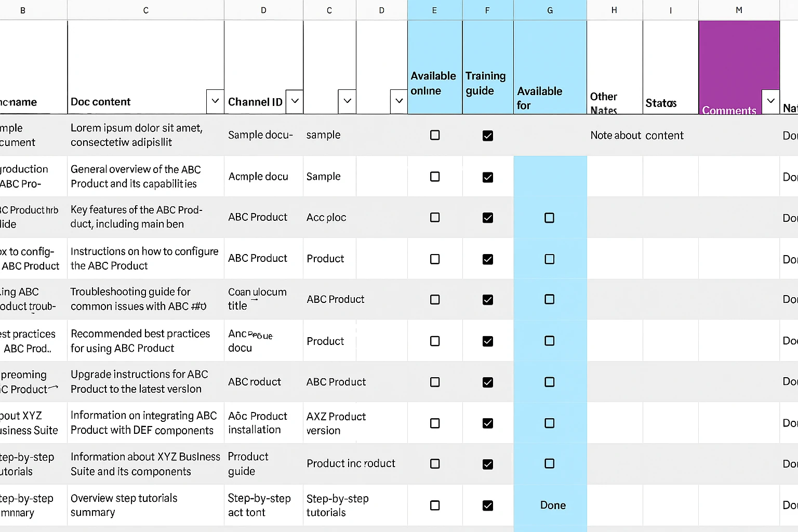
Task: Uncheck the Training guide box for Sample document
Action: tap(487, 136)
